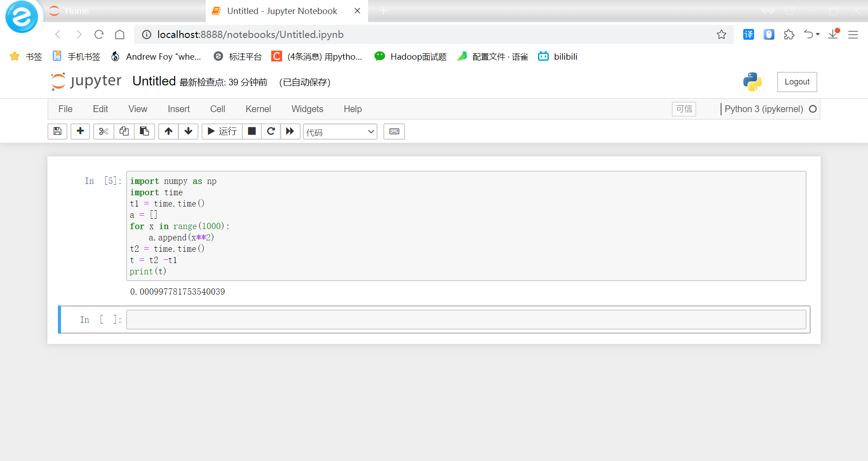Save the notebook via the save icon
This screenshot has width=868, height=461.
pos(57,132)
